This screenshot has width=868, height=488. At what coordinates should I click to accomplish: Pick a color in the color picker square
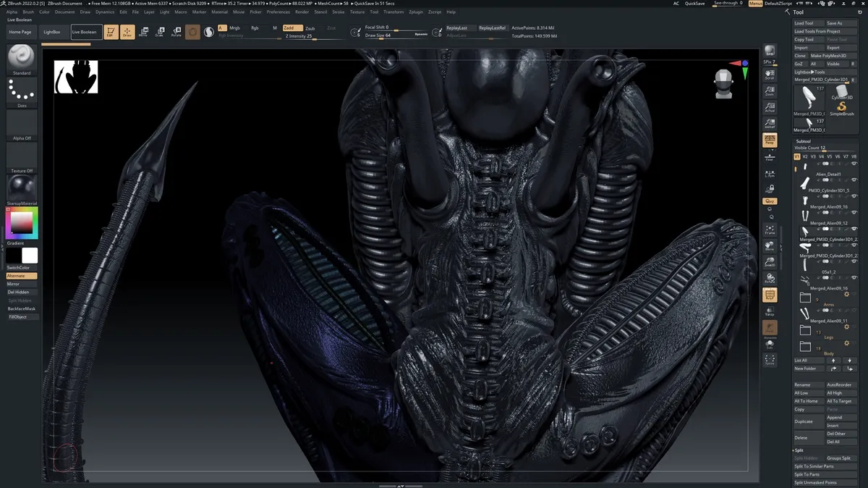click(22, 222)
